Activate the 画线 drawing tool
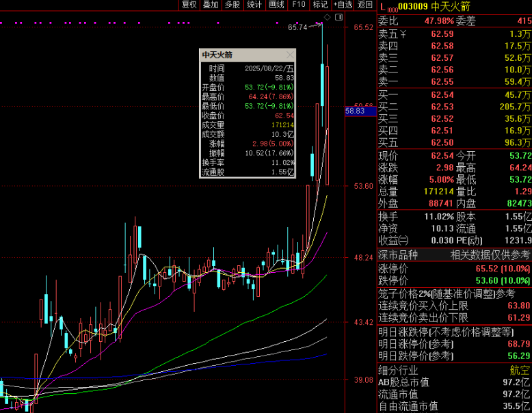Image resolution: width=532 pixels, height=413 pixels. coord(276,5)
